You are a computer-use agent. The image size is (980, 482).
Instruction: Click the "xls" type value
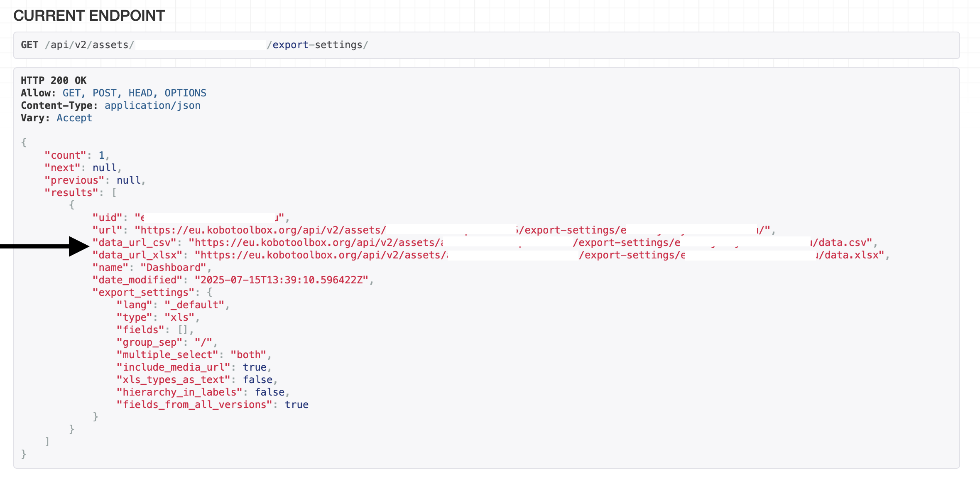(179, 317)
